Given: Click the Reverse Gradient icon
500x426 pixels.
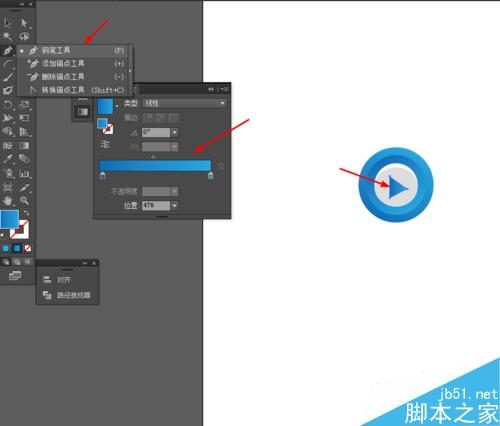Looking at the screenshot, I should click(x=105, y=144).
